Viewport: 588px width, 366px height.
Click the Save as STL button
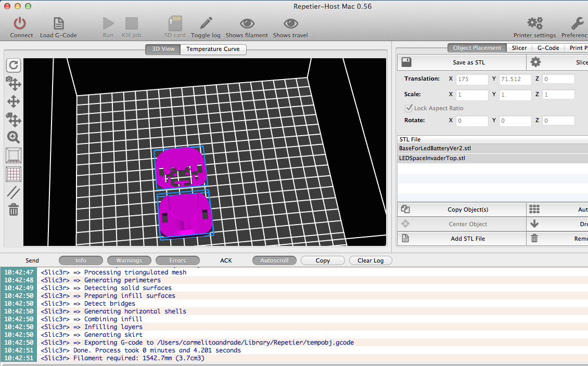pos(462,62)
